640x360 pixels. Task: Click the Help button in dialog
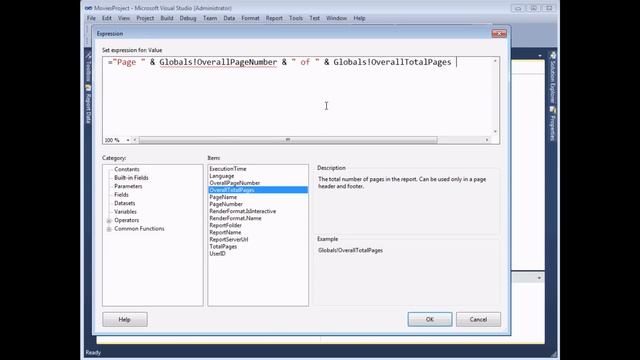125,320
